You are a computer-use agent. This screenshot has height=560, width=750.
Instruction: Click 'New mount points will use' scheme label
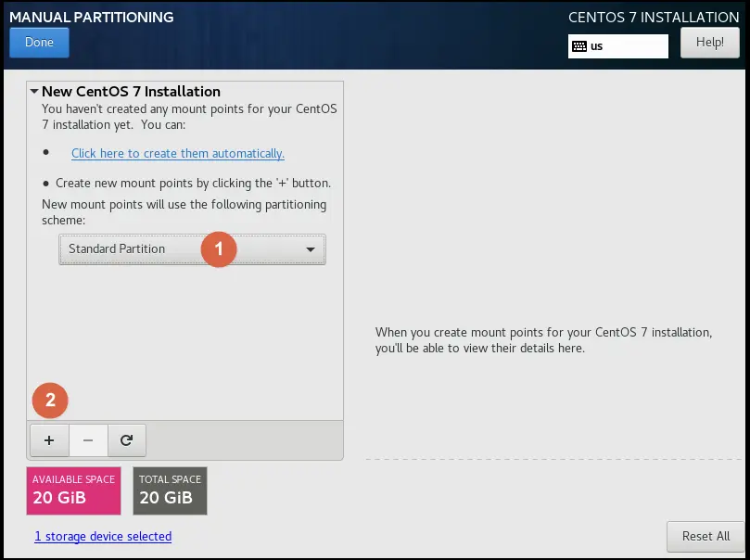pyautogui.click(x=184, y=211)
